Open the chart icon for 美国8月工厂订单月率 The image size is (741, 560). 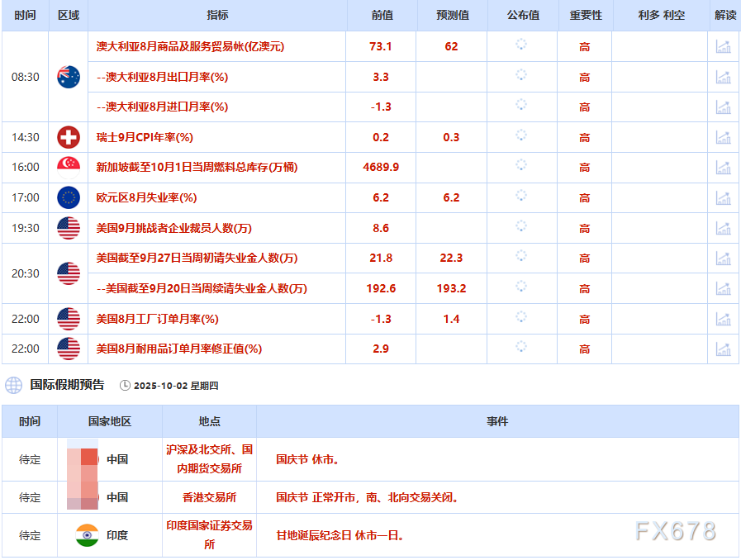click(x=724, y=319)
